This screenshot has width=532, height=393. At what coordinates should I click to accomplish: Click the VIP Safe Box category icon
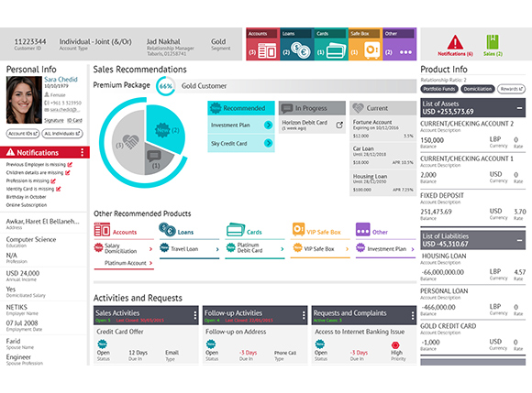click(x=298, y=229)
